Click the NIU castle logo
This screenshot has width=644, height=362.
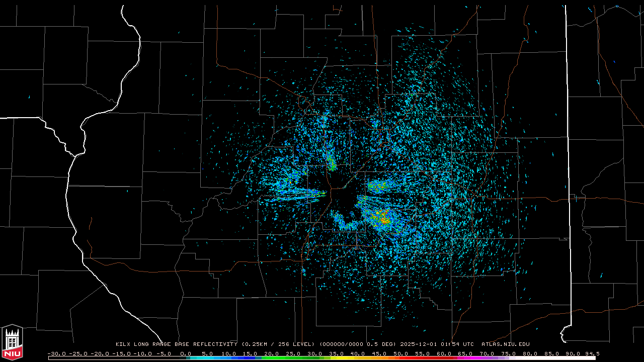(12, 342)
